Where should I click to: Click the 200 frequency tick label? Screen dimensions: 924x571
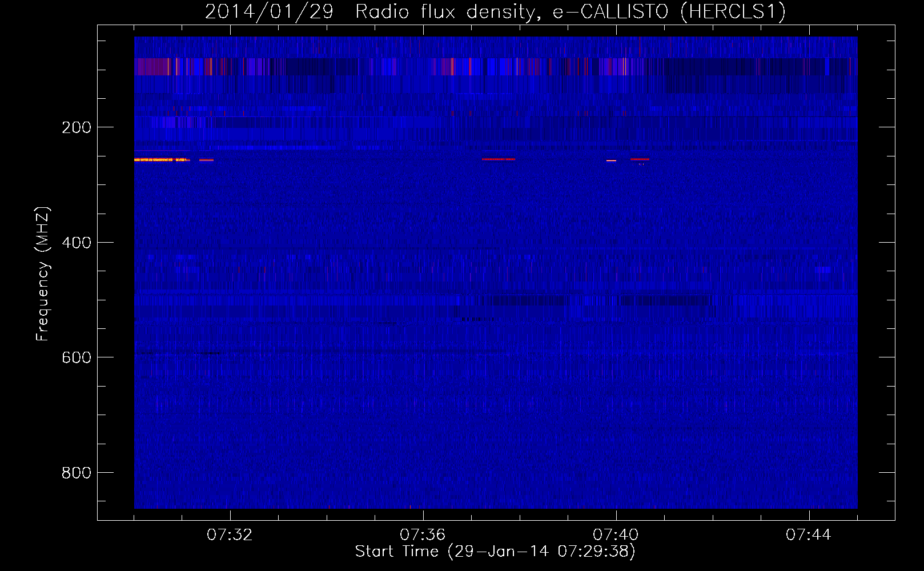pos(76,127)
